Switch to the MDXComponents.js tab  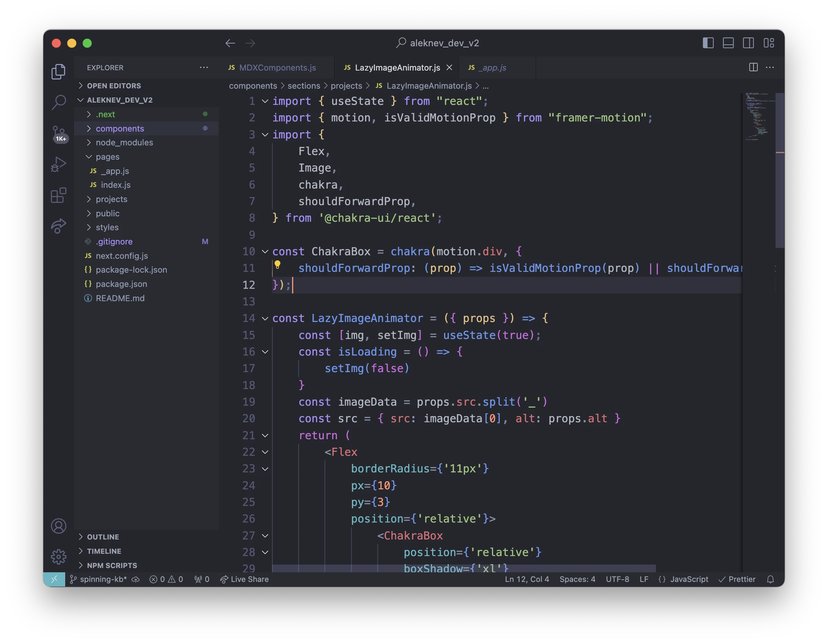277,68
